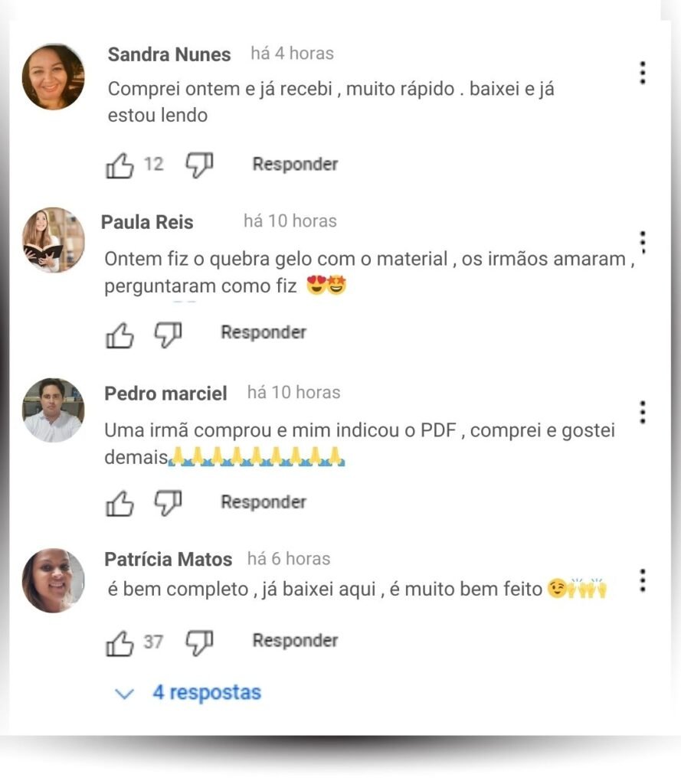Like Pedro marciel's comment
This screenshot has width=681, height=784.
coord(120,503)
